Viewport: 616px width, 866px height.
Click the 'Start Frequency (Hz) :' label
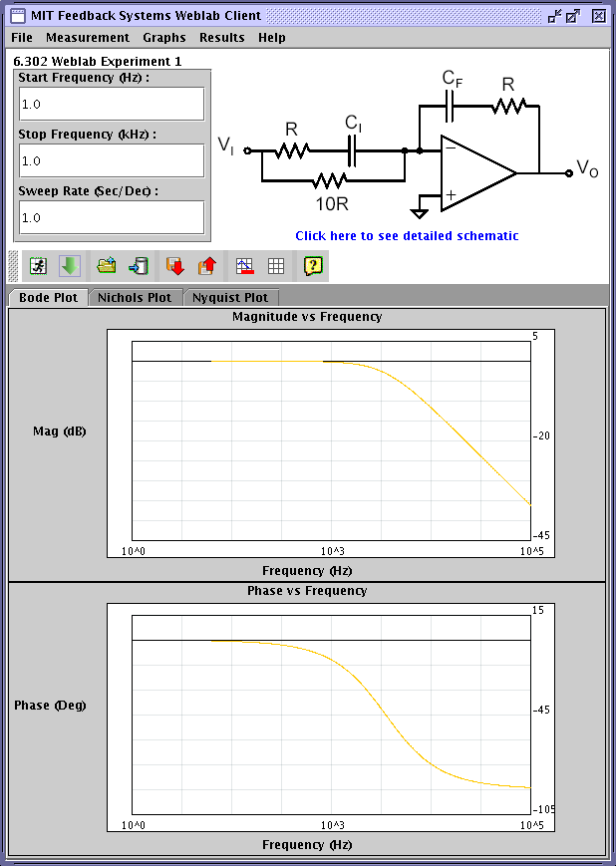pyautogui.click(x=84, y=78)
